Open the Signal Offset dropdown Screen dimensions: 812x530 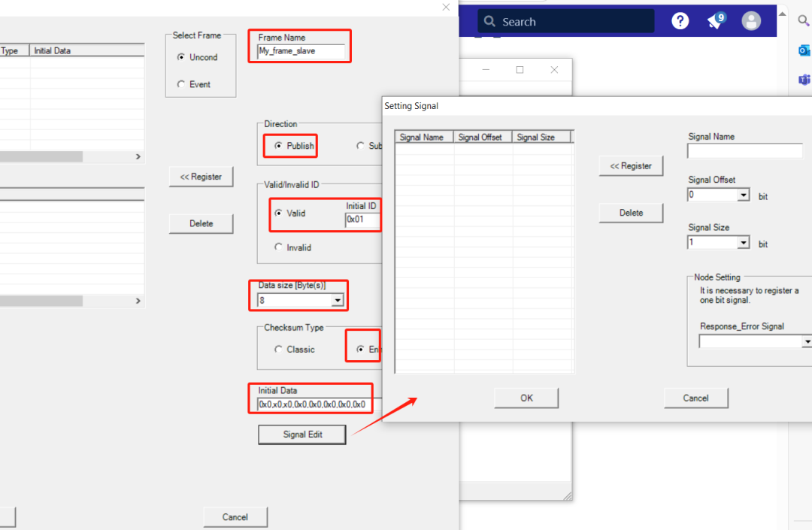tap(744, 195)
